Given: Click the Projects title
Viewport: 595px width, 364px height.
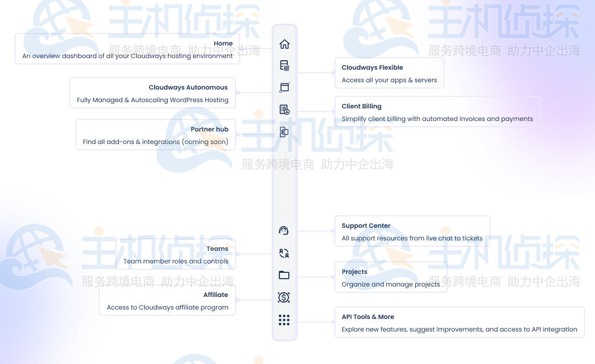Looking at the screenshot, I should pyautogui.click(x=354, y=272).
